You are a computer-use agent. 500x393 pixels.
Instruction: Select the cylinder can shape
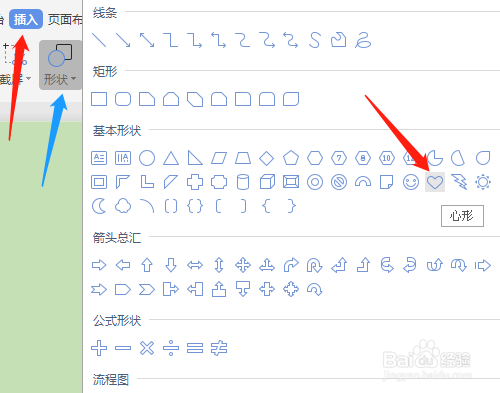(243, 182)
